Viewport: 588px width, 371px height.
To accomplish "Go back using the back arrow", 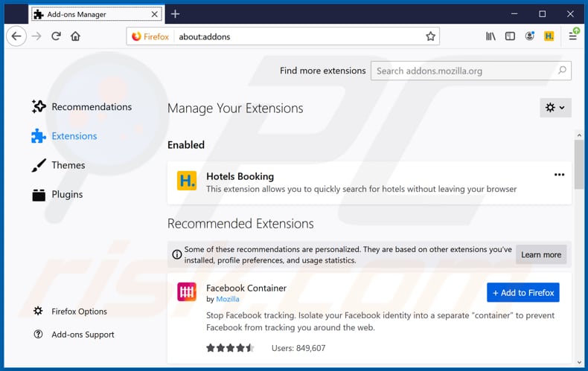I will click(x=16, y=36).
